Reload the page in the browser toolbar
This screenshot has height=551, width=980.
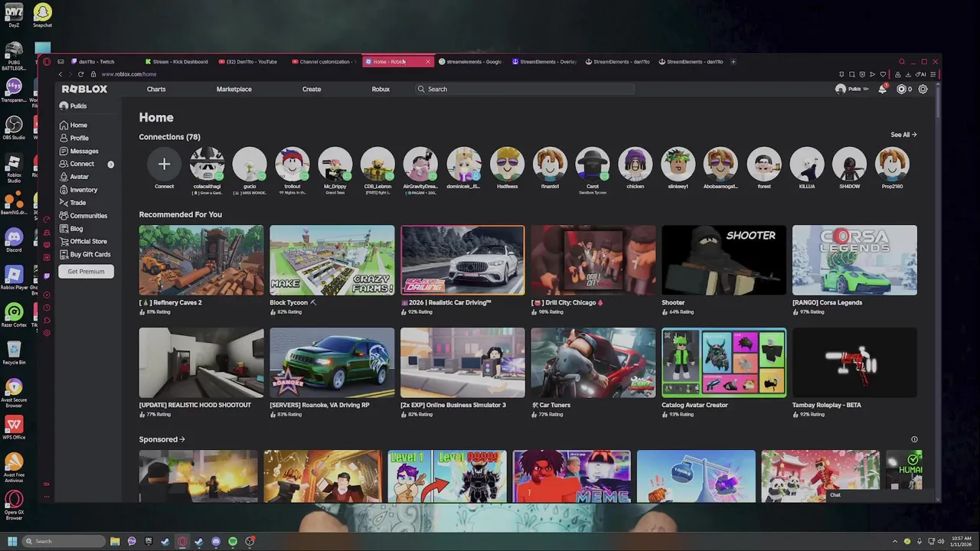(80, 74)
